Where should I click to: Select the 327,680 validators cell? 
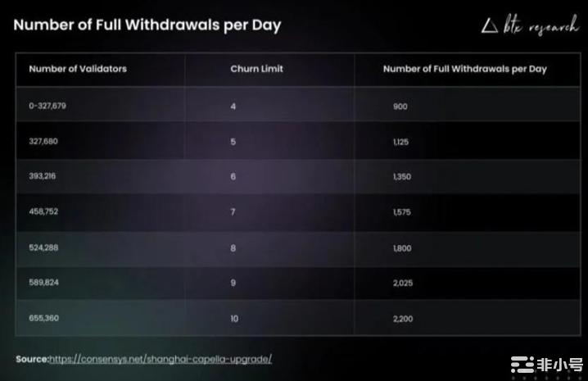(43, 141)
